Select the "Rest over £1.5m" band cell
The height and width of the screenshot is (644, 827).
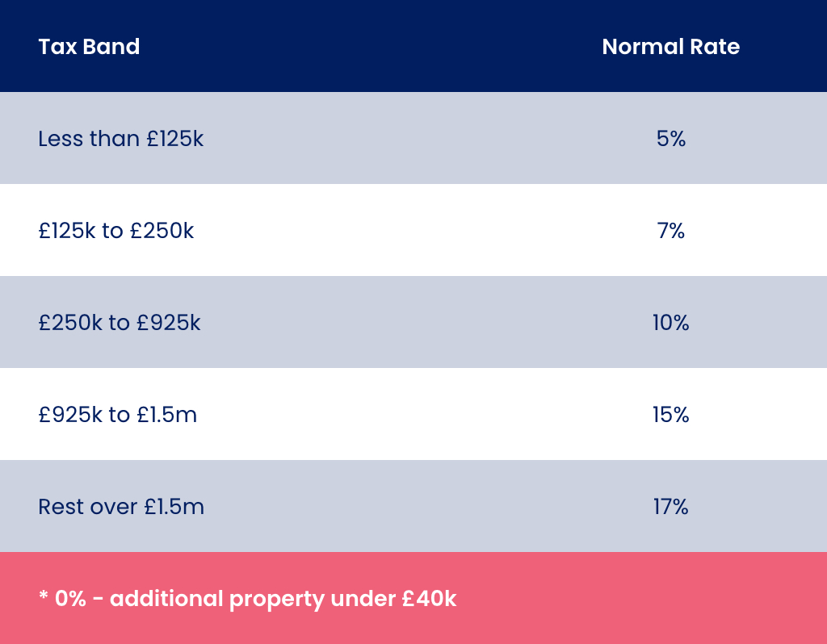[x=120, y=507]
